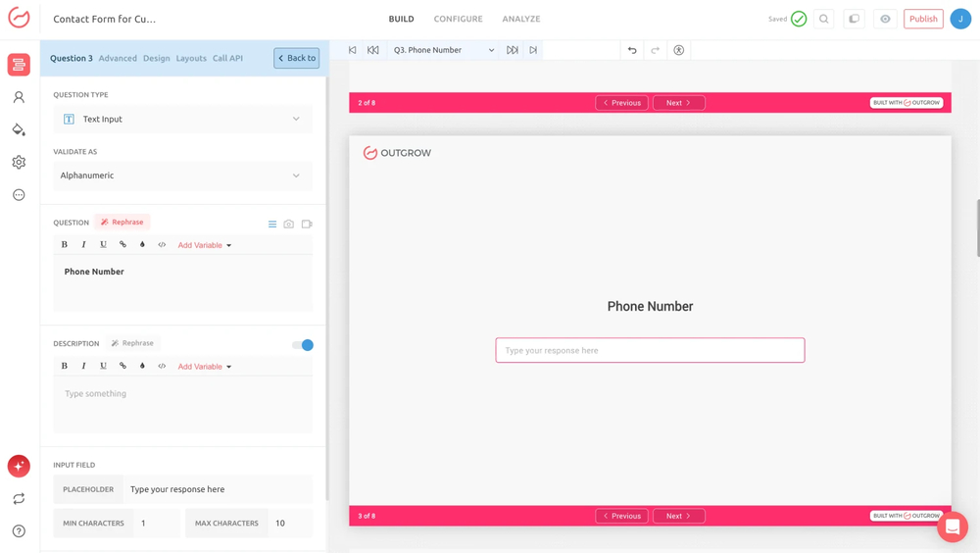Toggle the Description switch off
Viewport: 980px width, 553px height.
click(303, 345)
